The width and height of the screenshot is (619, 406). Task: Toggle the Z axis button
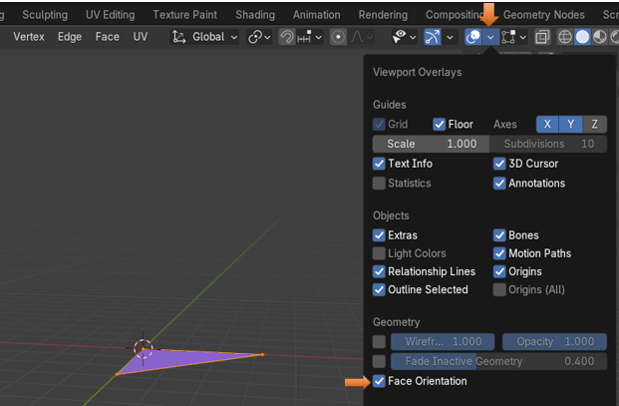point(595,124)
